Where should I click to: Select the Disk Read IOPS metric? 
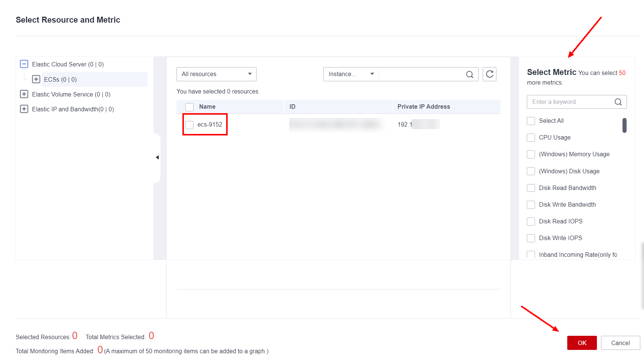pyautogui.click(x=531, y=222)
